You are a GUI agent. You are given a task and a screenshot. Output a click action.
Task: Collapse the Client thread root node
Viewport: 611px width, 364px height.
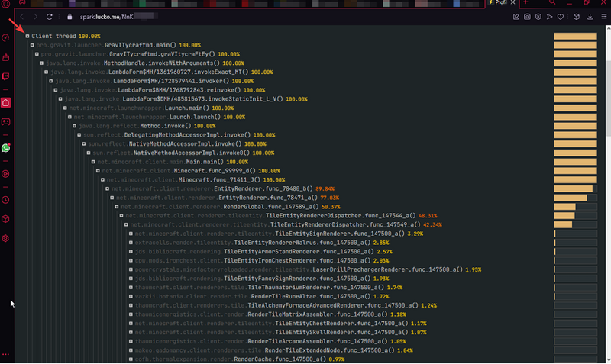coord(27,36)
